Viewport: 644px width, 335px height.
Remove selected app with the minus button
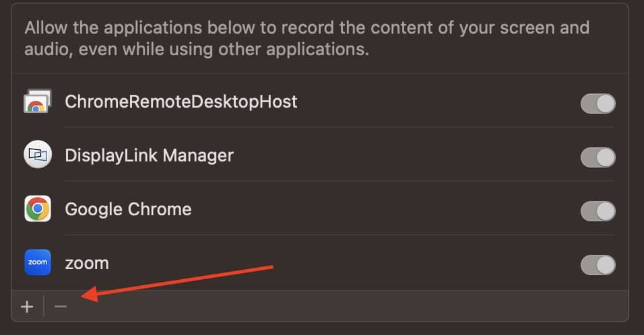pos(61,307)
